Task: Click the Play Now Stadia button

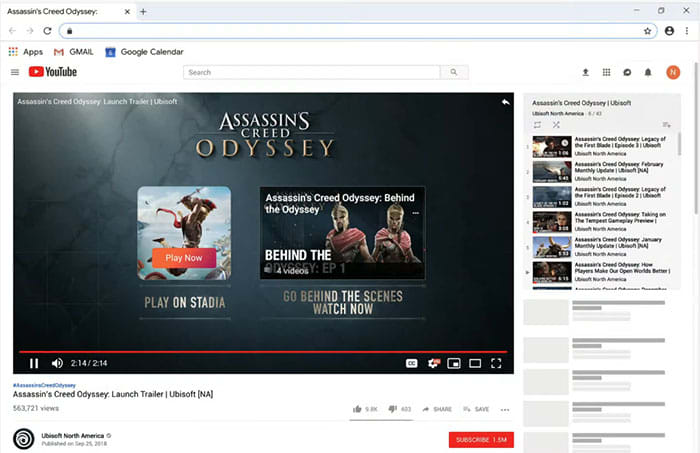Action: (x=184, y=257)
